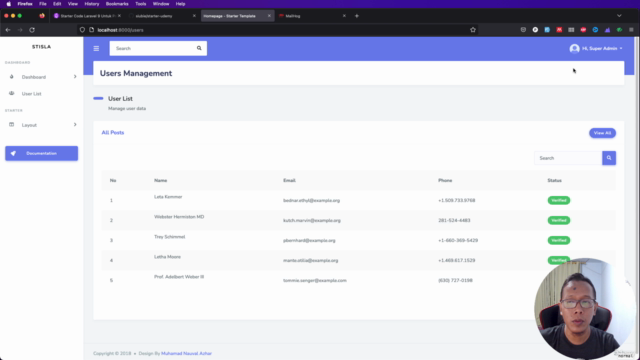The image size is (640, 360).
Task: Click email tommie.senger@example.com
Action: coord(315,280)
